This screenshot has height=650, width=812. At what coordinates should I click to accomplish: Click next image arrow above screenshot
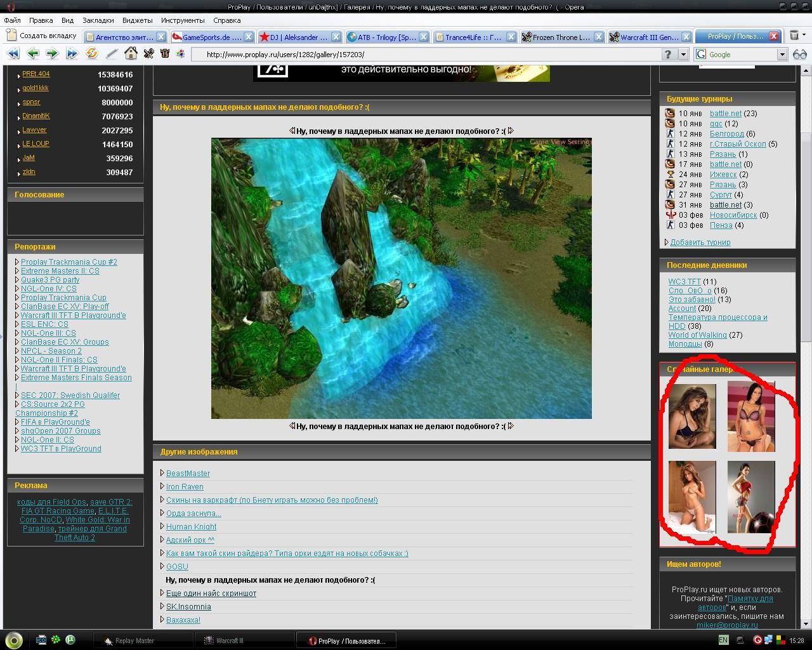[x=511, y=131]
